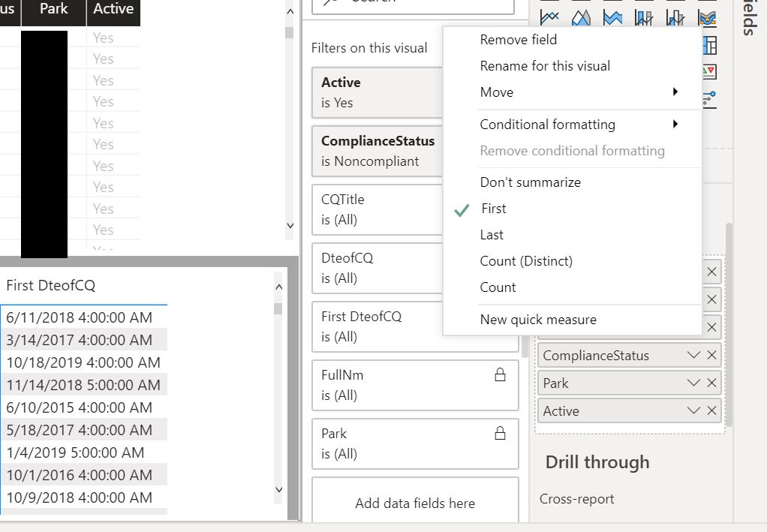Toggle lock on the FullNm filter
The height and width of the screenshot is (532, 767).
coord(500,374)
